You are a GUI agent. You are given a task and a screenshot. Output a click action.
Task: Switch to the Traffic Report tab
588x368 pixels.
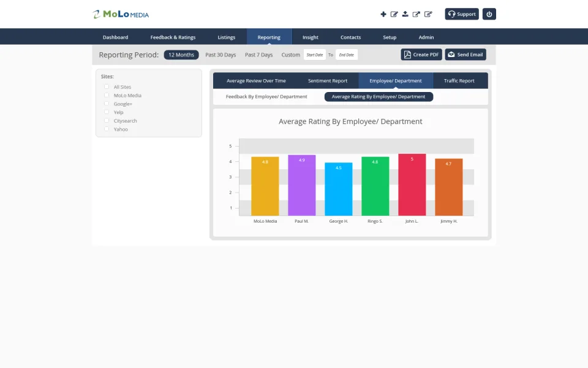click(459, 81)
